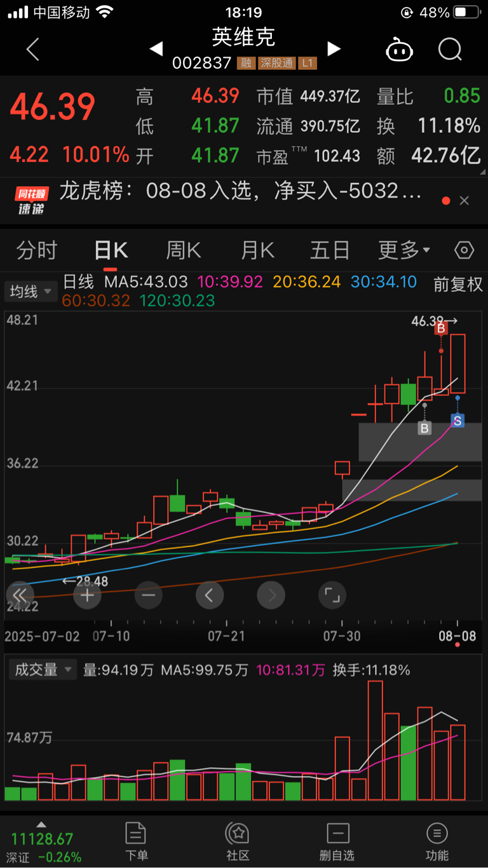Switch to next stock with right triangle
Image resolution: width=488 pixels, height=868 pixels.
(334, 48)
